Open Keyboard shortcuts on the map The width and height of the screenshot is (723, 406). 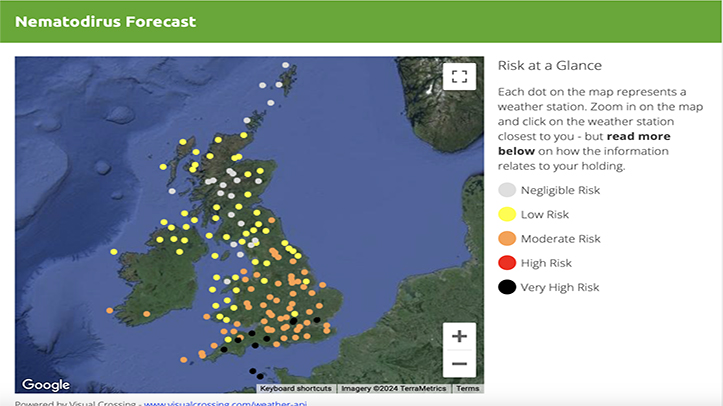click(x=295, y=388)
